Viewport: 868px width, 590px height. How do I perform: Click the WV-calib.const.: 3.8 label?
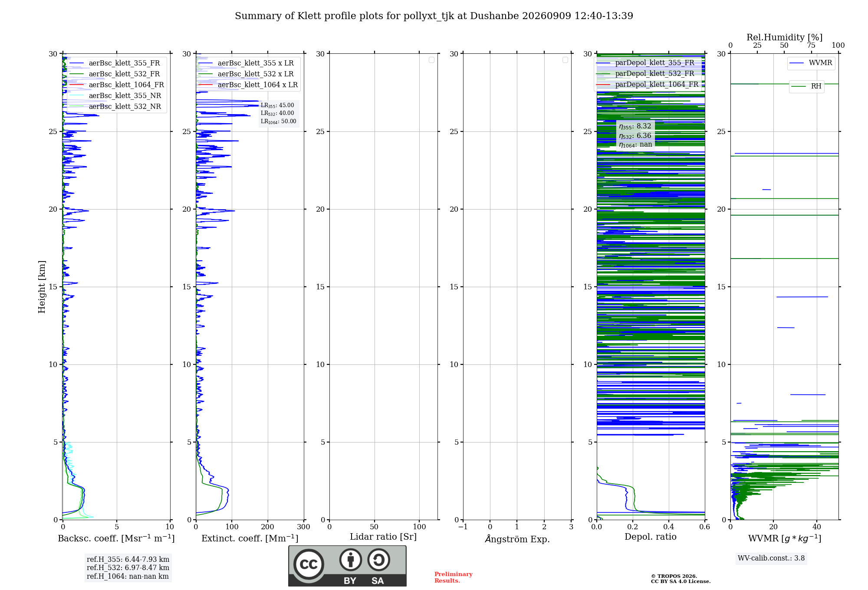pyautogui.click(x=771, y=558)
